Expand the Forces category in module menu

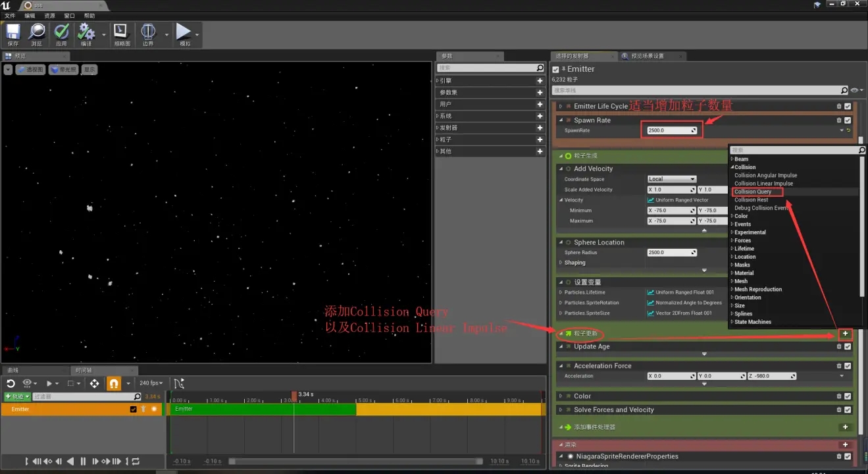(x=732, y=240)
